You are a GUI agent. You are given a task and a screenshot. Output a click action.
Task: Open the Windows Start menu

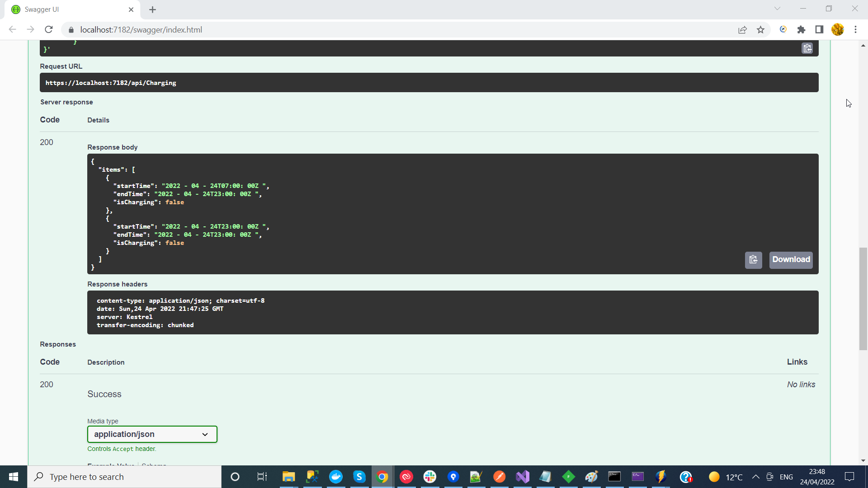[x=14, y=477]
